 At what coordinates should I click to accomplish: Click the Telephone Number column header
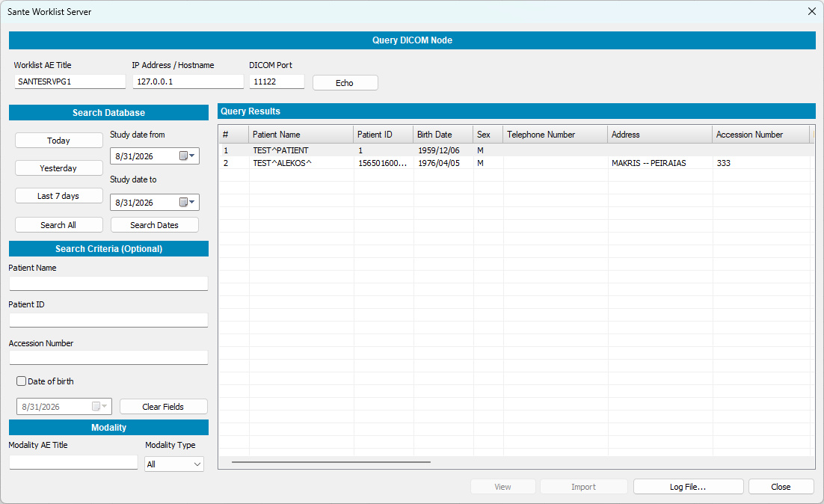pos(556,135)
